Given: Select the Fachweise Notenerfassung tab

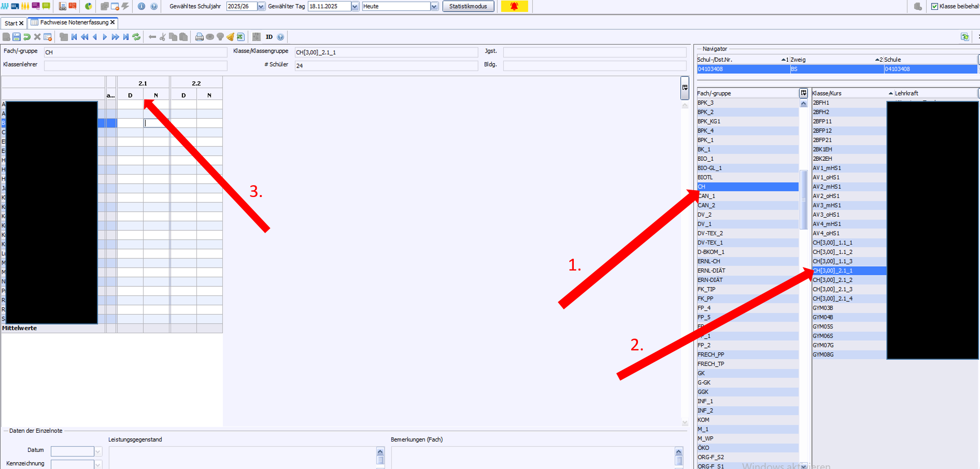Looking at the screenshot, I should pos(73,23).
